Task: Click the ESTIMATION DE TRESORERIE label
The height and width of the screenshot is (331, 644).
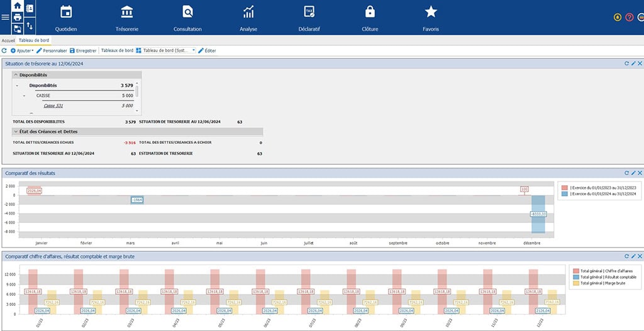Action: (166, 153)
